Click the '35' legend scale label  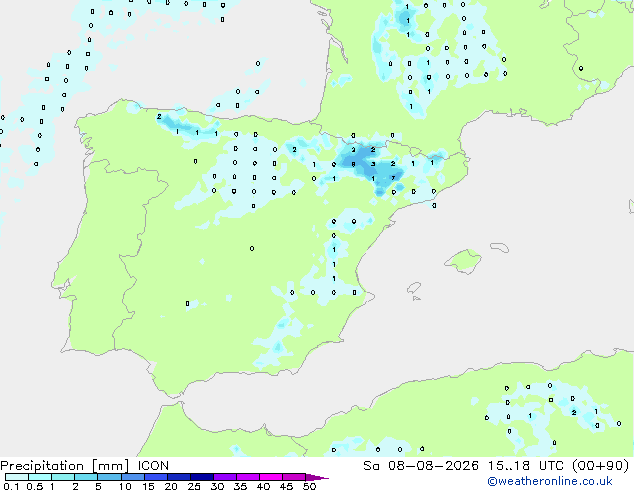pos(240,486)
